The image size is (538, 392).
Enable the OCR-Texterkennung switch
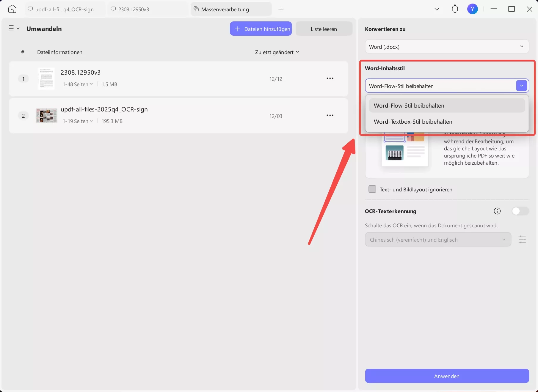tap(520, 211)
